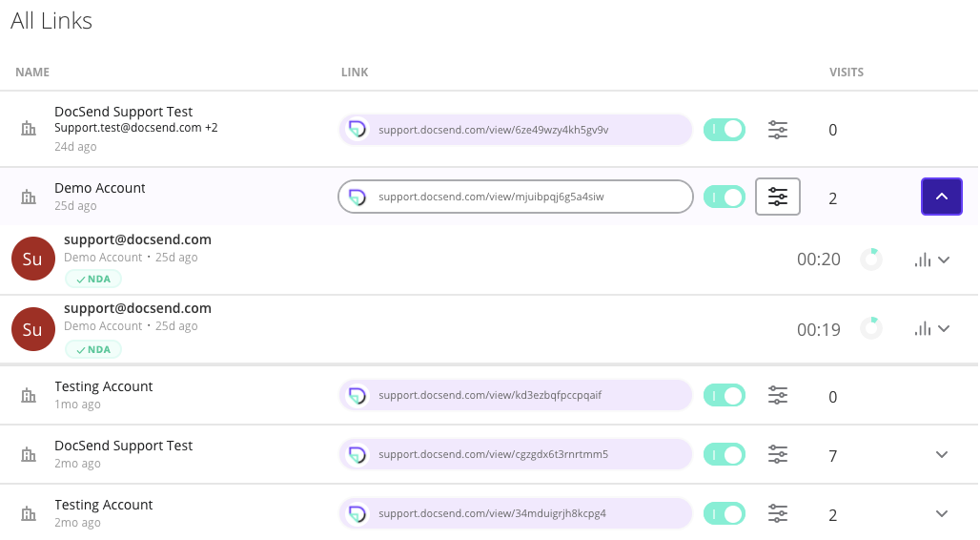Copy link support.docsend.com/view/cgzgdx6t3rnrtmm5
This screenshot has width=980, height=540.
point(516,454)
